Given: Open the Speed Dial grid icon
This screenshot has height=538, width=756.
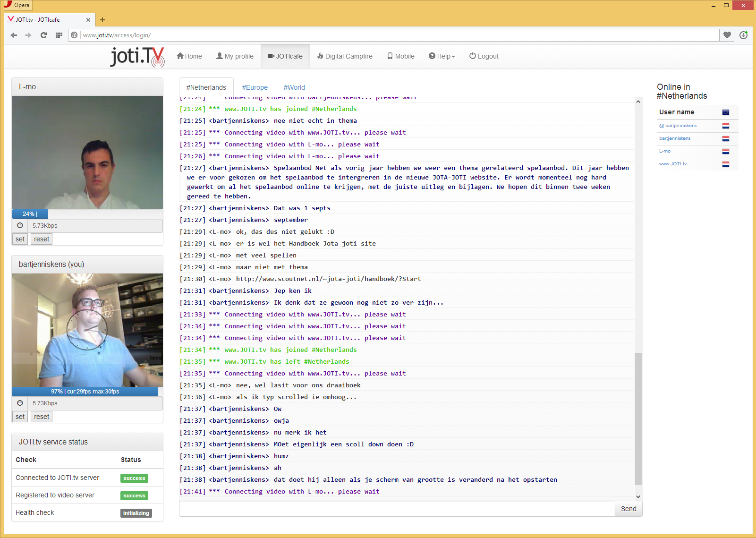Looking at the screenshot, I should point(59,35).
